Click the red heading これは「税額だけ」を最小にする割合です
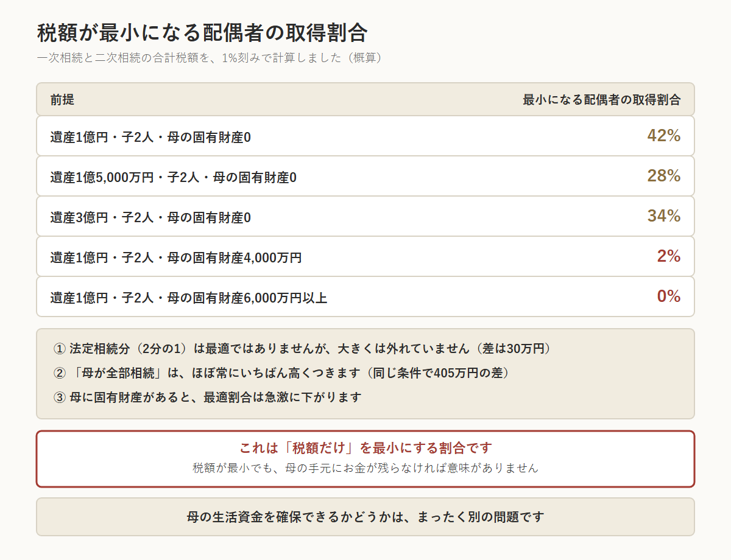The width and height of the screenshot is (731, 560). tap(365, 448)
